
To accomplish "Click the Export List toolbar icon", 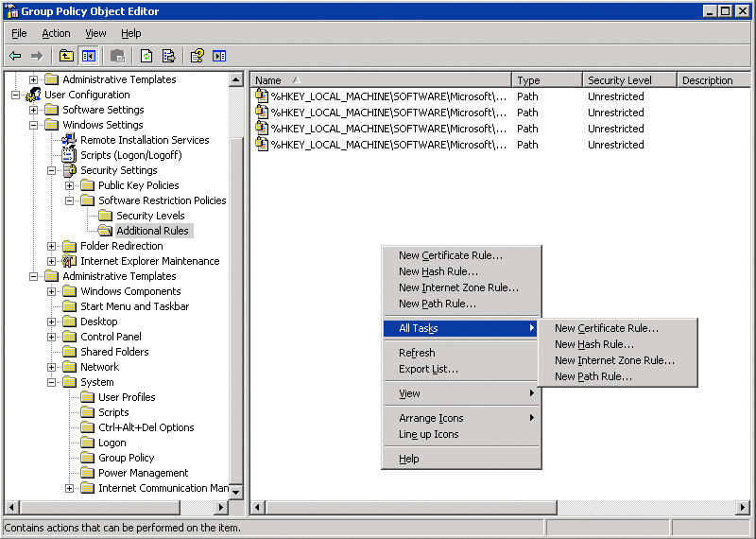I will [x=168, y=56].
